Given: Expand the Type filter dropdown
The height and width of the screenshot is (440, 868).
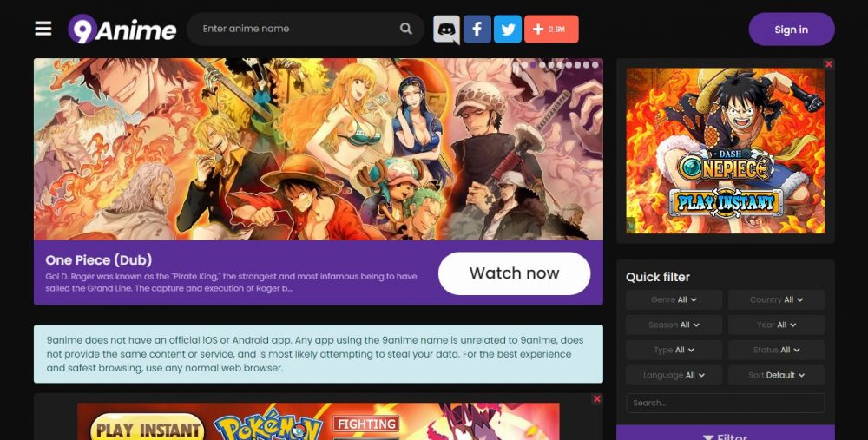Looking at the screenshot, I should point(674,350).
